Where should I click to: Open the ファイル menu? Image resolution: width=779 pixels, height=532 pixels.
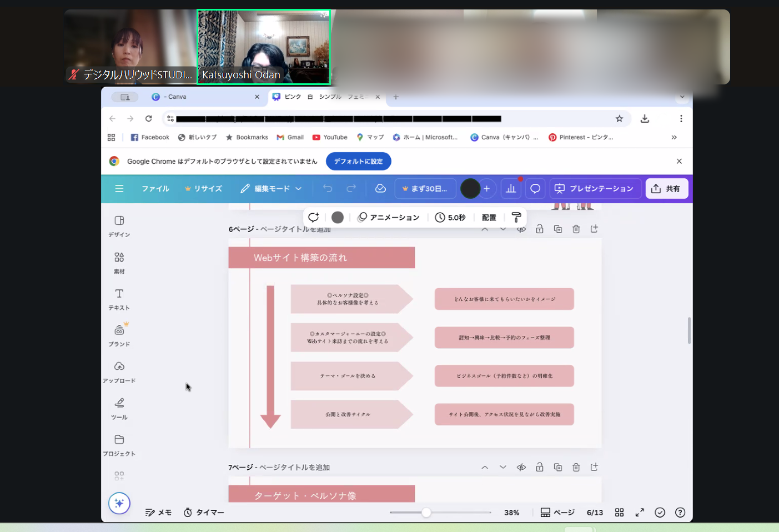pyautogui.click(x=155, y=189)
